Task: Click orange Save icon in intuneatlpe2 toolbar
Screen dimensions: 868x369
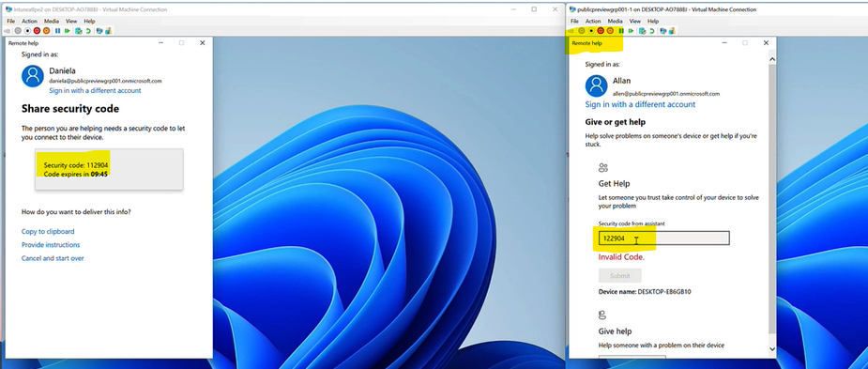Action: point(47,31)
